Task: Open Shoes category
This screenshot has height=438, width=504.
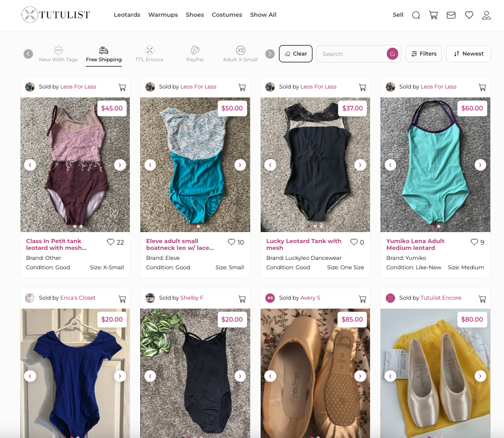Action: click(x=195, y=15)
